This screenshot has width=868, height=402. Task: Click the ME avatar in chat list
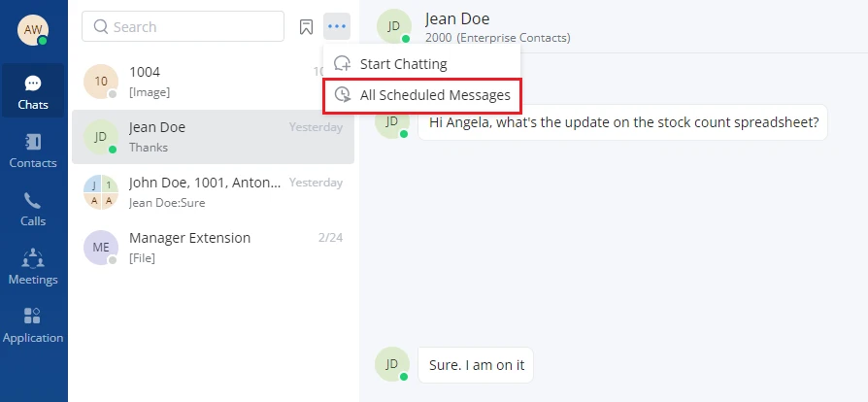101,248
